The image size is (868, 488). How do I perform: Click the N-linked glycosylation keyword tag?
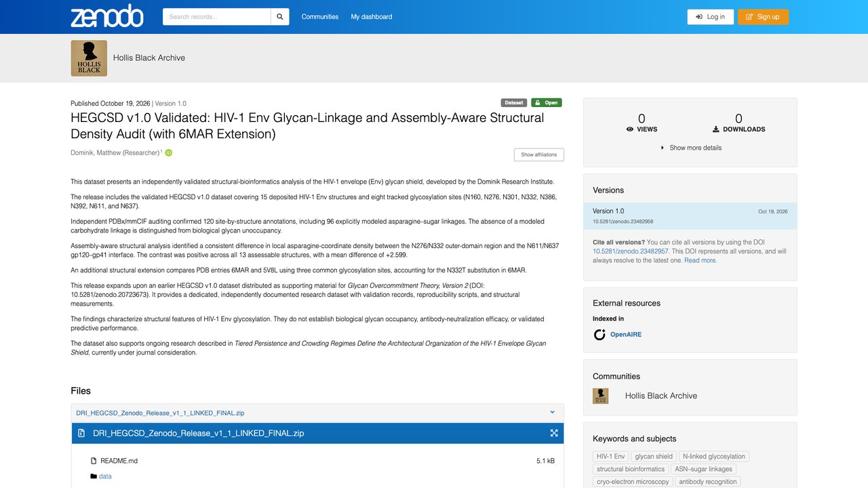point(714,457)
